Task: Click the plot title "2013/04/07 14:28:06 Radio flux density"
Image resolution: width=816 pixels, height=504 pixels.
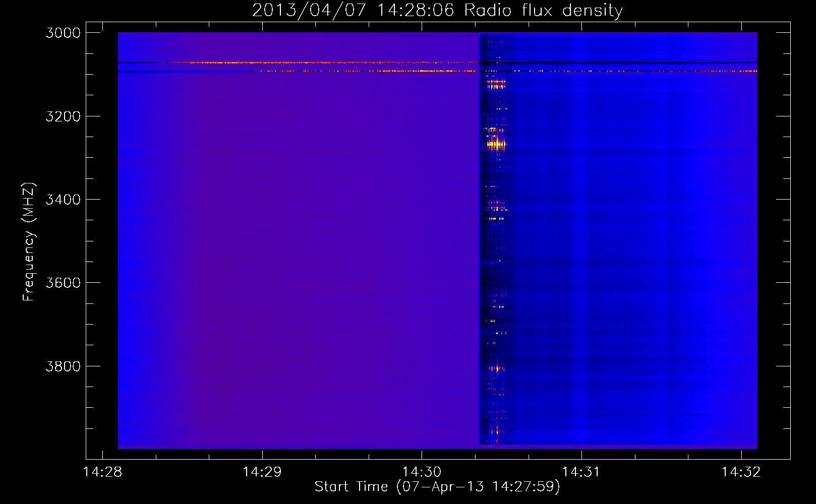Action: click(437, 10)
